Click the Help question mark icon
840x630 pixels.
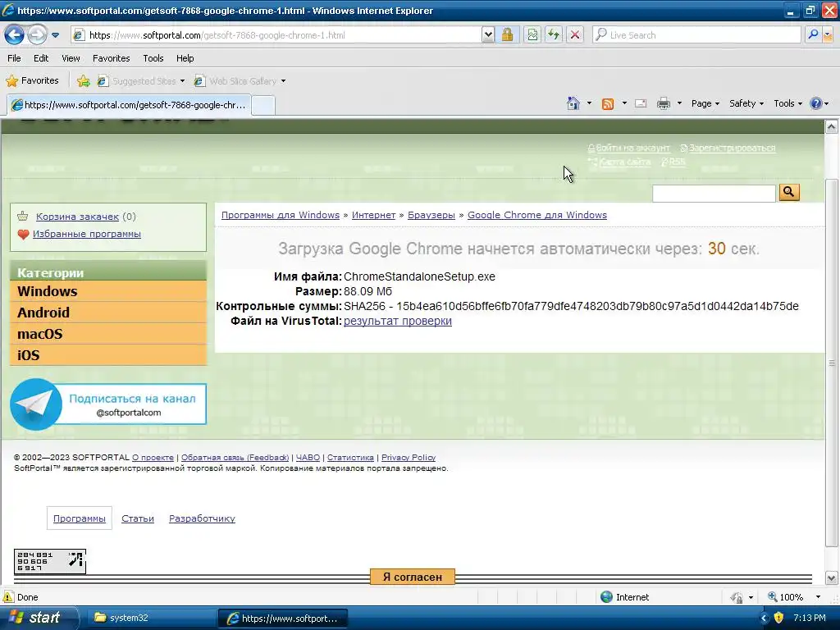[x=816, y=103]
